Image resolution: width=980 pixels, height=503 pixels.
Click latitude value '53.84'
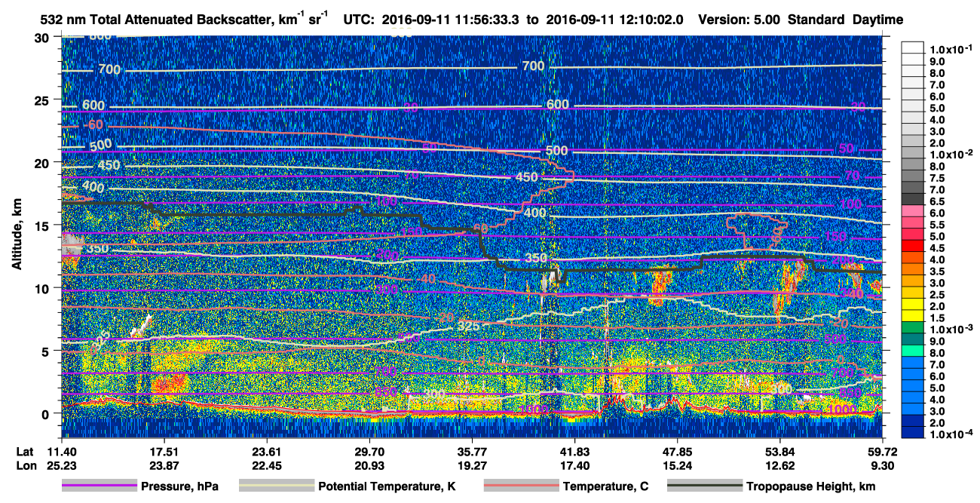tap(779, 452)
